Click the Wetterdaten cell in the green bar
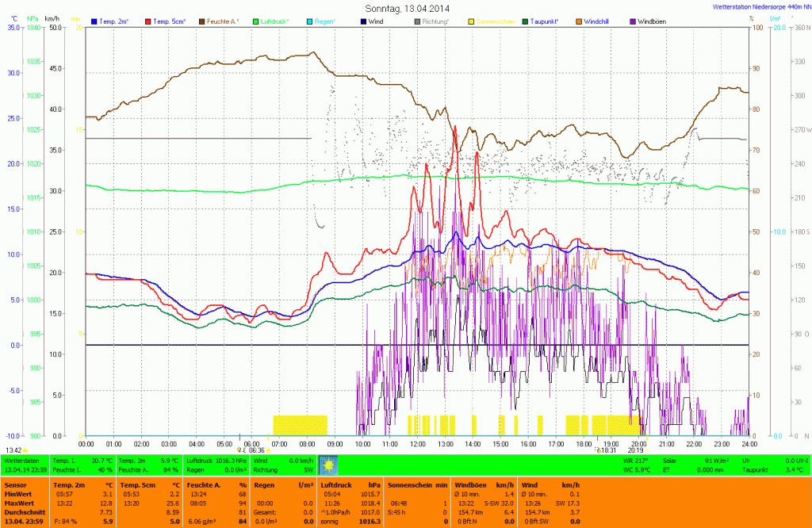Image resolution: width=812 pixels, height=528 pixels. [x=24, y=460]
